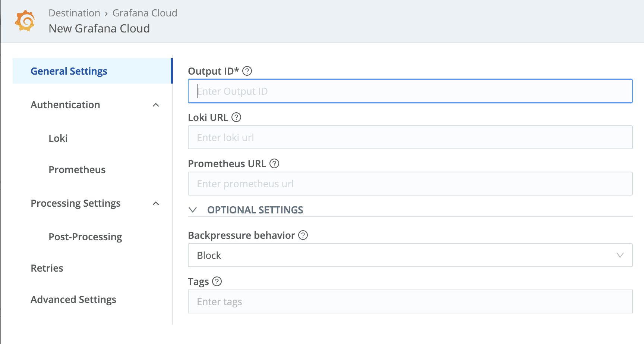The width and height of the screenshot is (644, 344).
Task: Collapse the Processing Settings chevron
Action: pyautogui.click(x=156, y=203)
